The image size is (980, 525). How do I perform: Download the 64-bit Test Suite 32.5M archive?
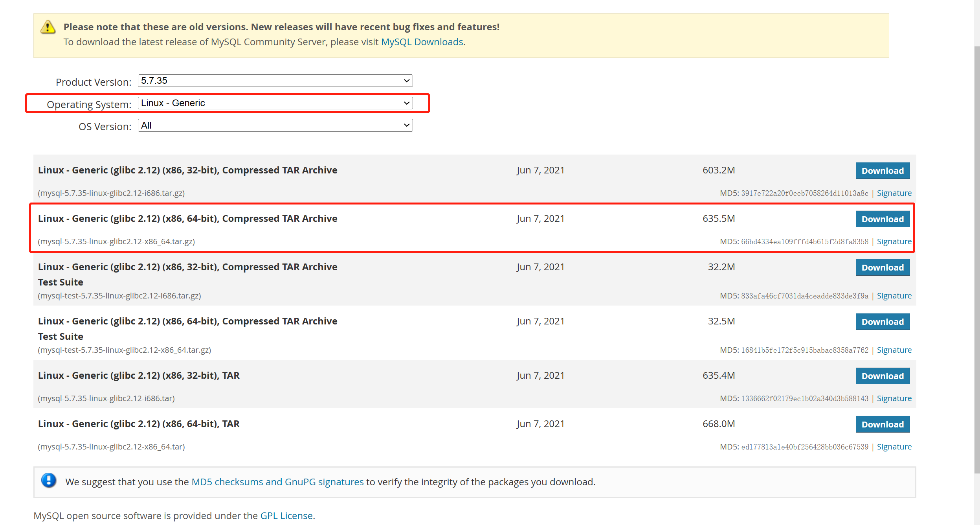883,322
